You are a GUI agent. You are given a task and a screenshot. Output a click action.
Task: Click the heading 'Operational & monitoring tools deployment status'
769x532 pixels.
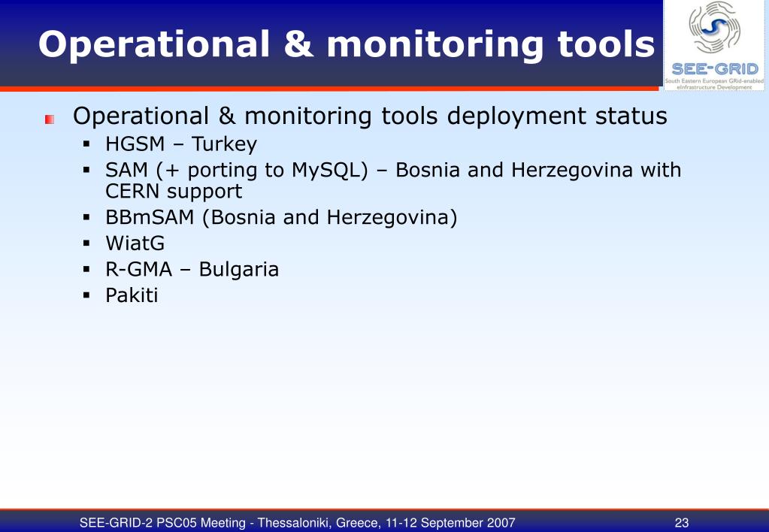point(370,116)
